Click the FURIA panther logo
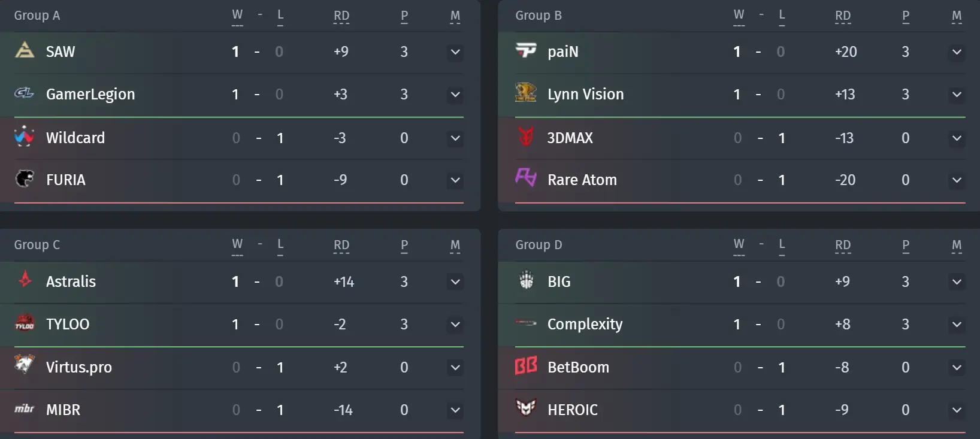 pyautogui.click(x=25, y=178)
